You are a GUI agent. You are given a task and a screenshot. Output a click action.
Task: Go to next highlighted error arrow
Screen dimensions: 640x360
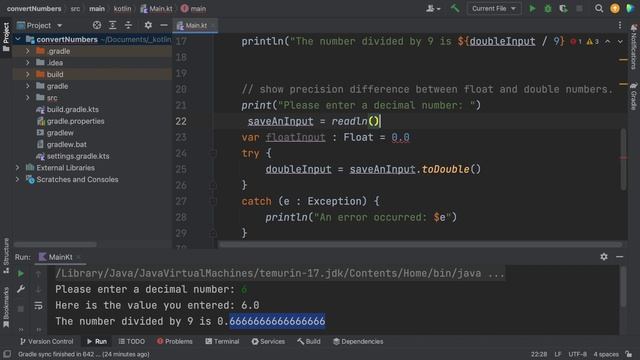pos(620,42)
